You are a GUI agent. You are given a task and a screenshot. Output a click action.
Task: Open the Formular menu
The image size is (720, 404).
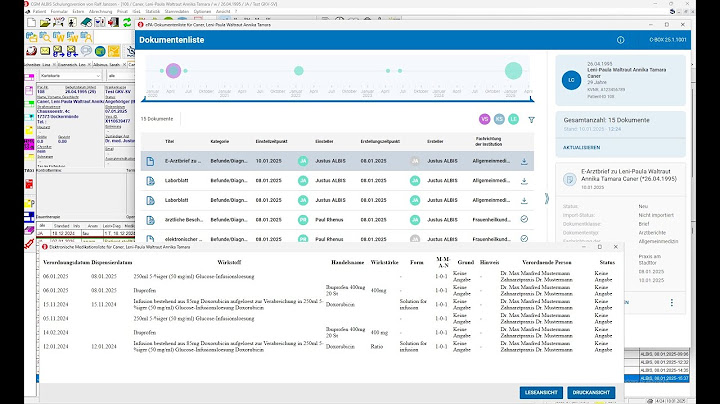(x=59, y=11)
